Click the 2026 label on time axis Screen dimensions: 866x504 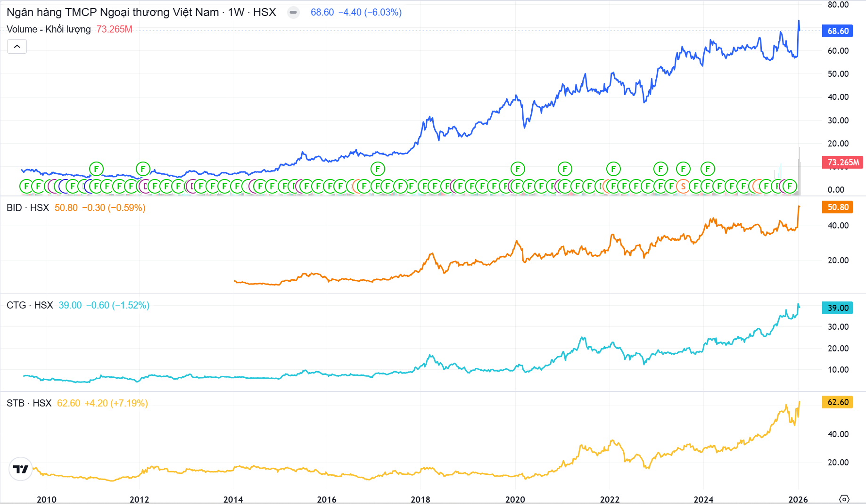tap(798, 499)
